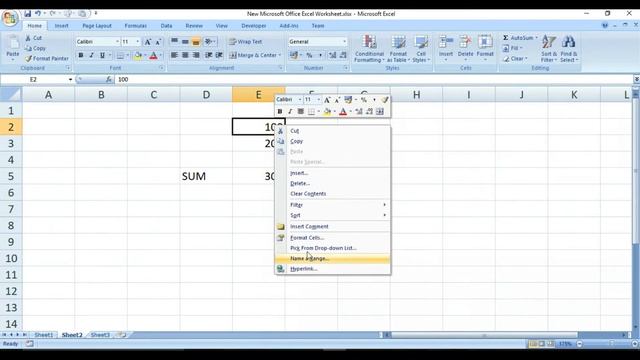Choose Insert Comment in context menu
Viewport: 640px width, 360px height.
[x=333, y=227]
